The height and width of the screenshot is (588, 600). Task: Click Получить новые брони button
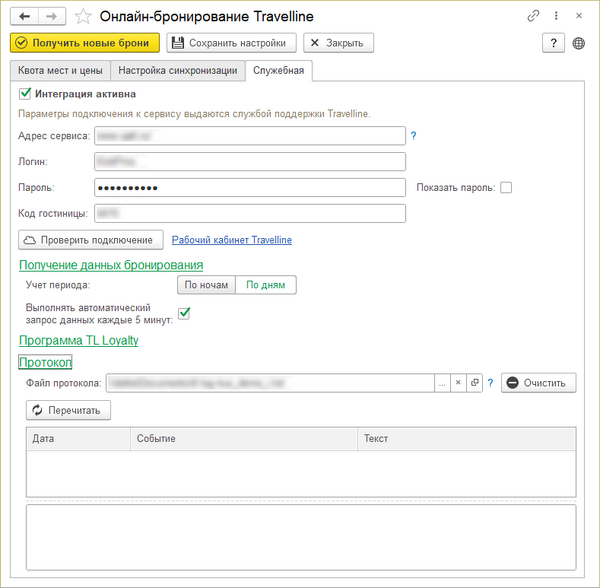pos(85,43)
